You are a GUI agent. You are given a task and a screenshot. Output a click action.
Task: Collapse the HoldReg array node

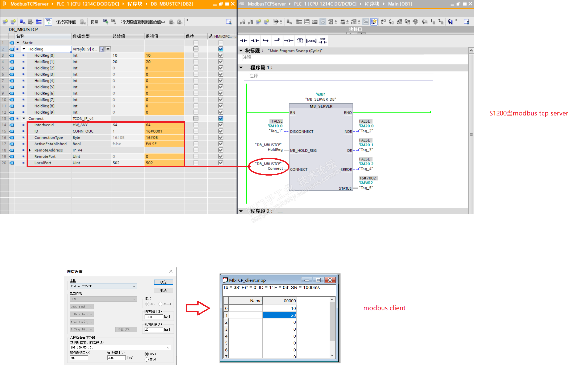click(x=24, y=49)
